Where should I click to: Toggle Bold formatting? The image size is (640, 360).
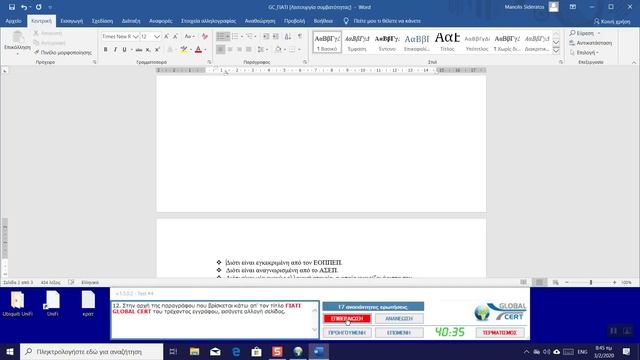[x=105, y=49]
